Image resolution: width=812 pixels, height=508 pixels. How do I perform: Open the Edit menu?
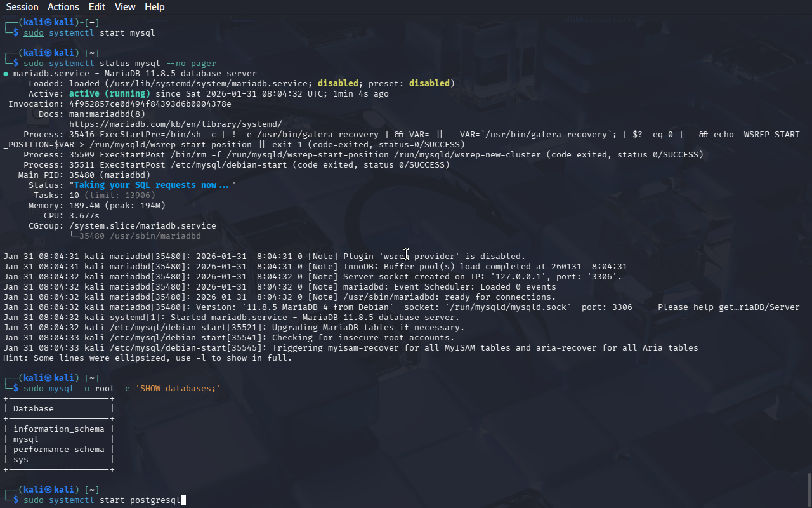(x=97, y=7)
